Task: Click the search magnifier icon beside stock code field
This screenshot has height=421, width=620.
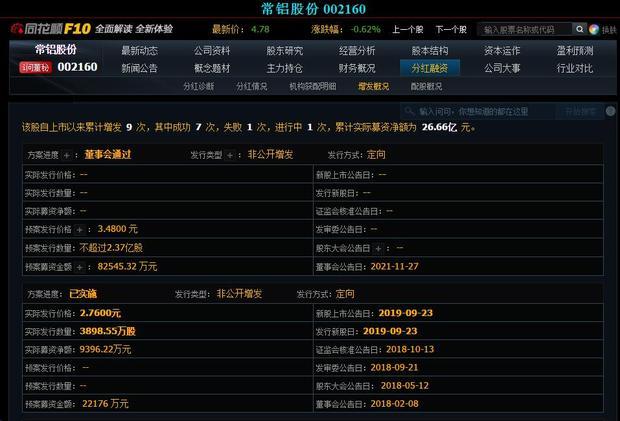Action: (x=579, y=29)
